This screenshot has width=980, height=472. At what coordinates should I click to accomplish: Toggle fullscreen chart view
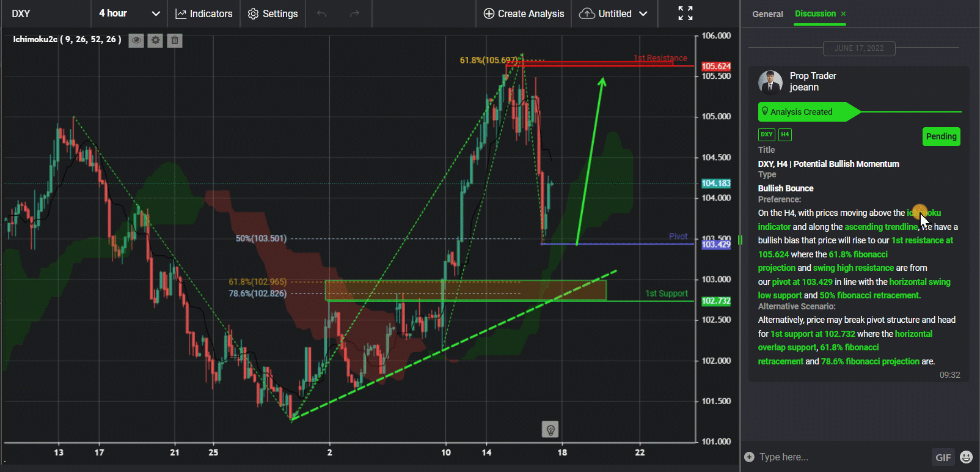(686, 13)
